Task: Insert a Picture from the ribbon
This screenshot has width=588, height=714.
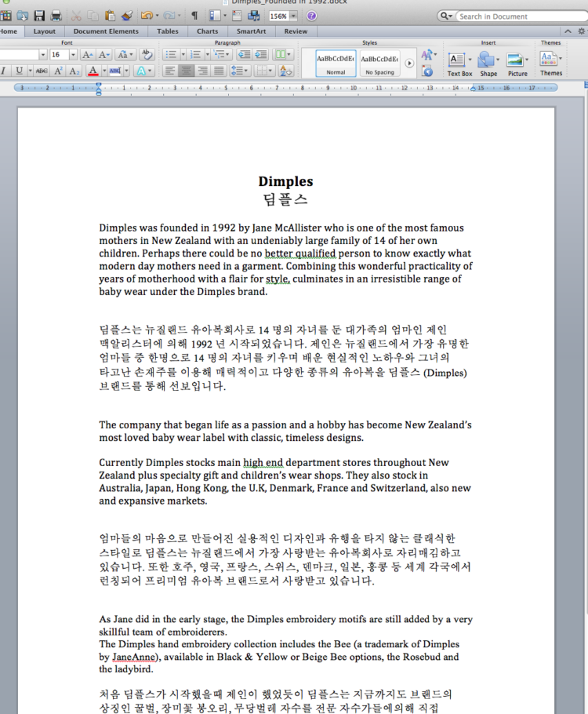Action: point(517,64)
